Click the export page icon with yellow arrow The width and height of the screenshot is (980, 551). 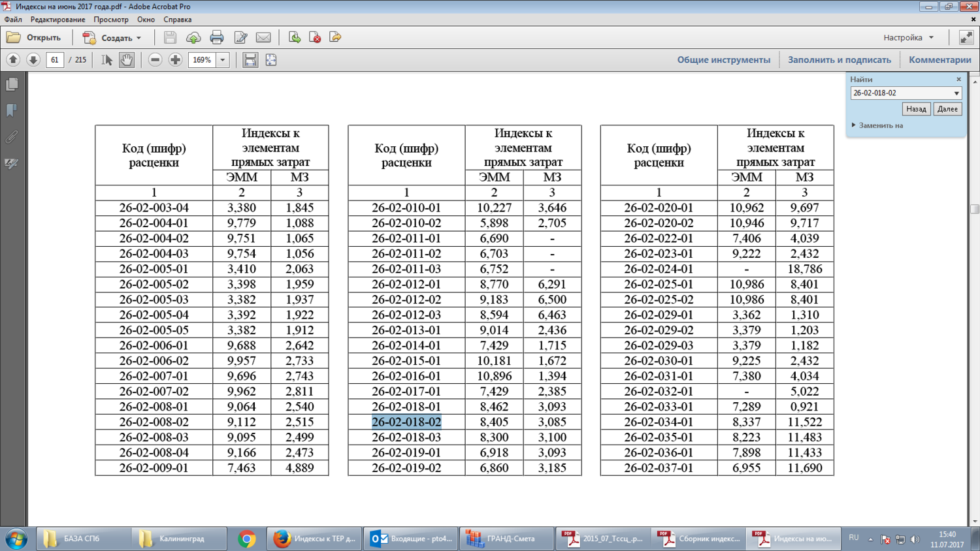tap(335, 38)
